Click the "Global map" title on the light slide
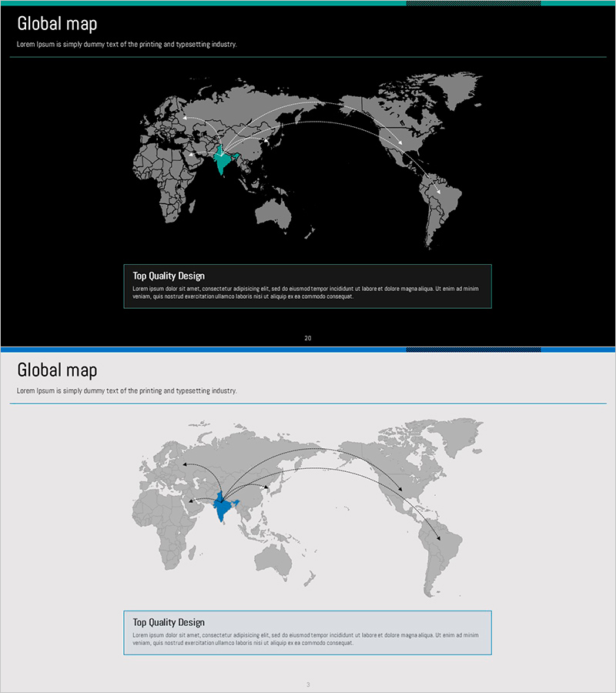 point(57,370)
